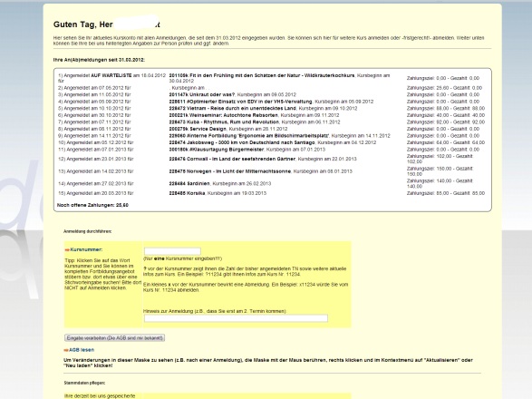Select the Norwegen Mitternachtssonne course entry

(229, 171)
